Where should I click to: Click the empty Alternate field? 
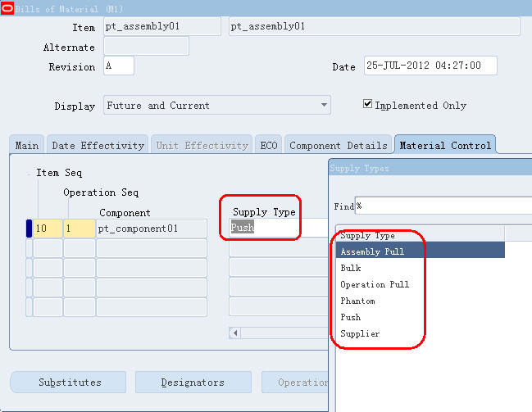pos(146,46)
